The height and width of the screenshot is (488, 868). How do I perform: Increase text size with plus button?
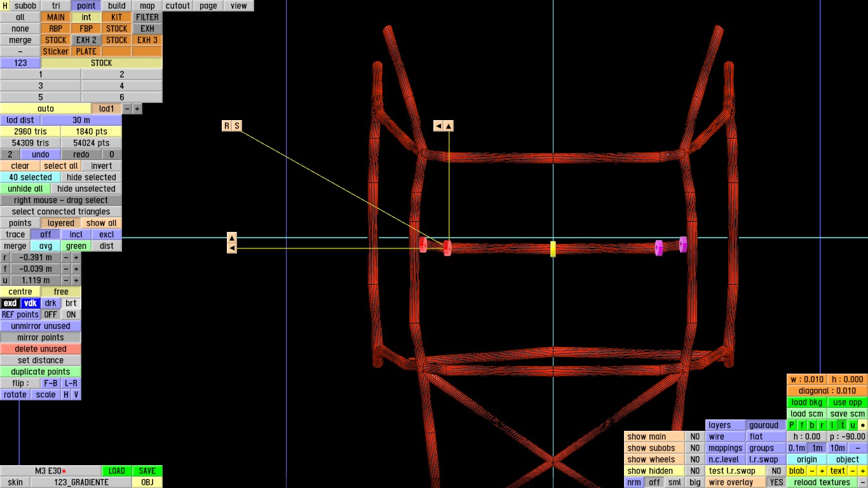tap(863, 471)
